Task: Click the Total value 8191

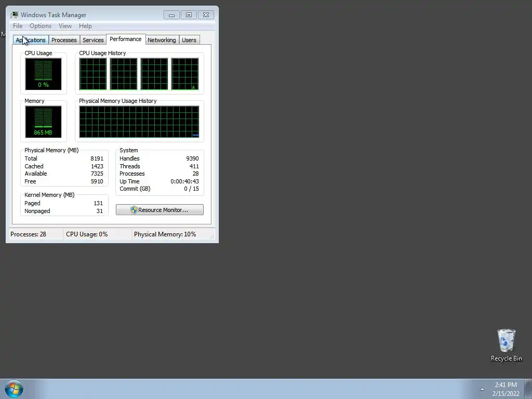Action: click(97, 158)
